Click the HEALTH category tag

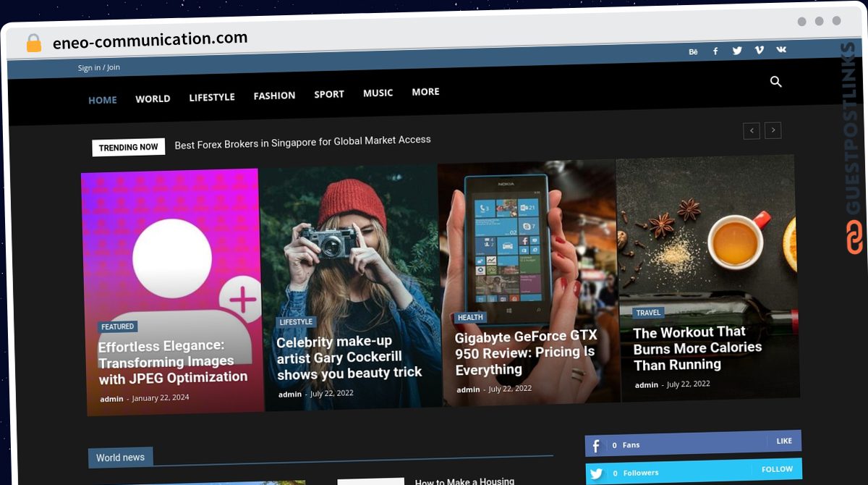click(x=470, y=317)
